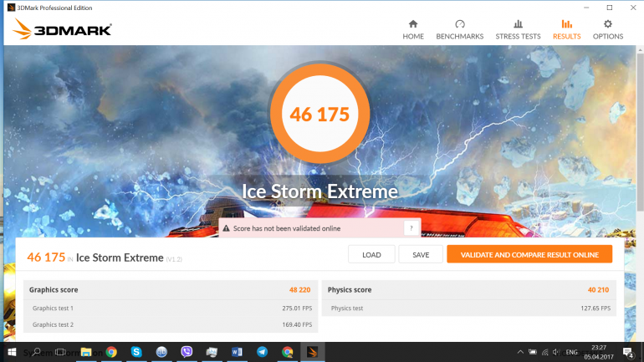Image resolution: width=644 pixels, height=362 pixels.
Task: Click the LOAD button
Action: pyautogui.click(x=371, y=254)
